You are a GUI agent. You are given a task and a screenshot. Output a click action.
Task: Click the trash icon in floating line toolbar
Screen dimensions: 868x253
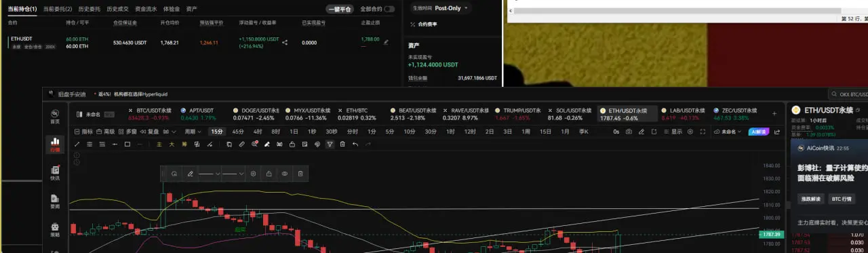pos(300,174)
